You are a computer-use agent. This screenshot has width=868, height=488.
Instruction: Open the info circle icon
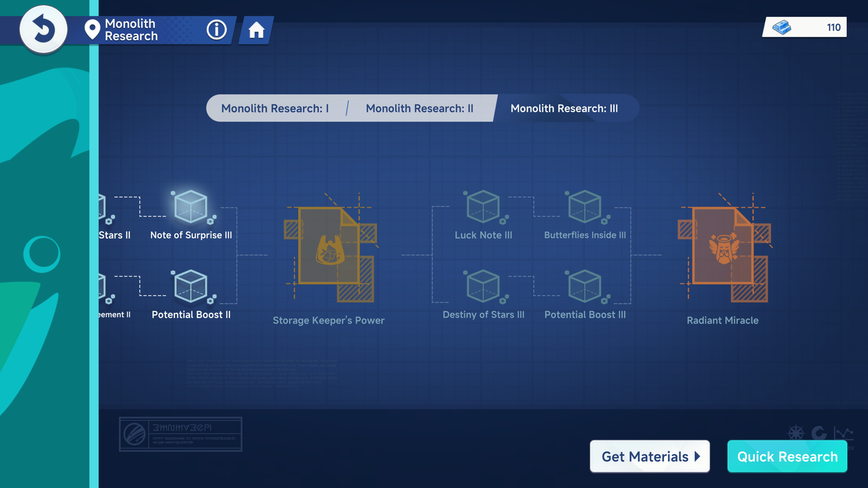(x=216, y=30)
